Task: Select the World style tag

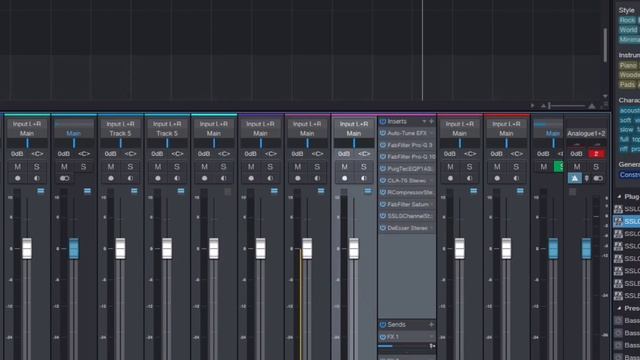Action: (x=628, y=30)
